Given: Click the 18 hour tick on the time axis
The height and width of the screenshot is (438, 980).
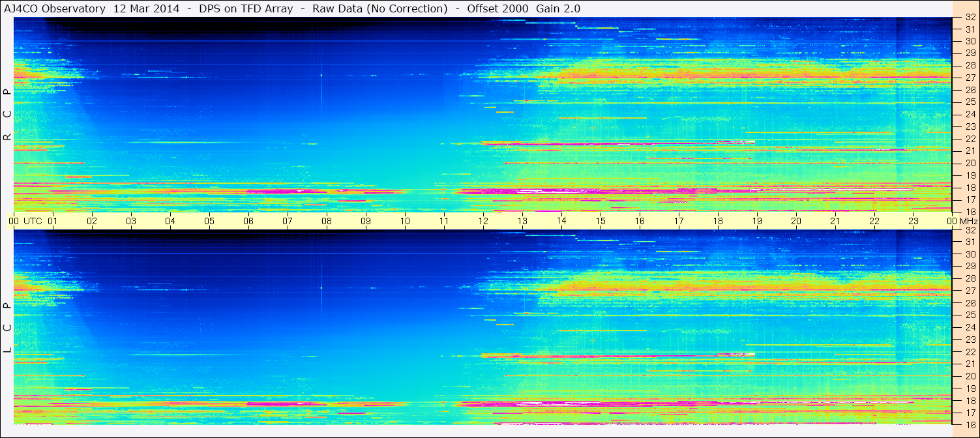Looking at the screenshot, I should pyautogui.click(x=718, y=221).
